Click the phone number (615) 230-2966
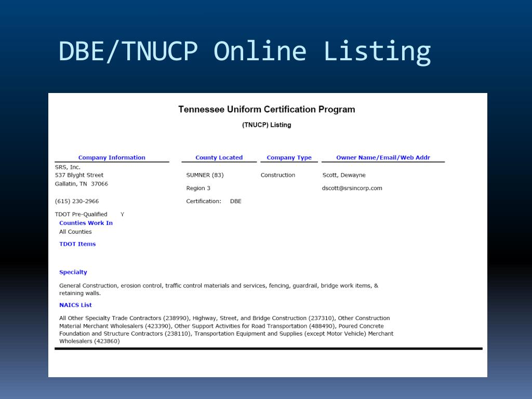 coord(77,201)
